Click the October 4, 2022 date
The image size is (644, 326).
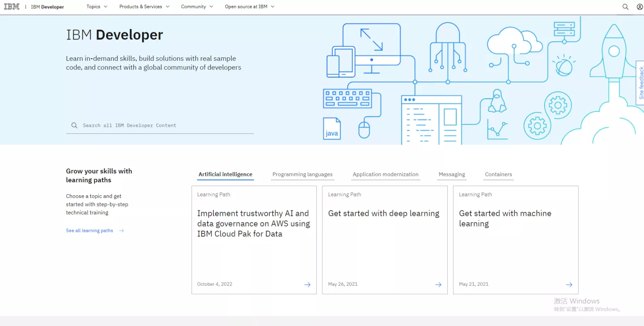coord(215,284)
